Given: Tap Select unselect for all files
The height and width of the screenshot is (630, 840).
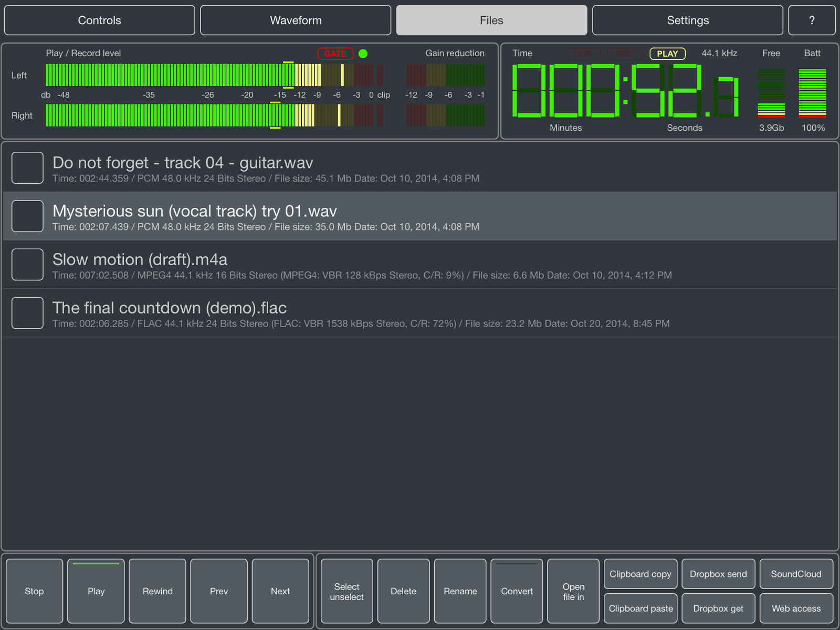Looking at the screenshot, I should [346, 591].
